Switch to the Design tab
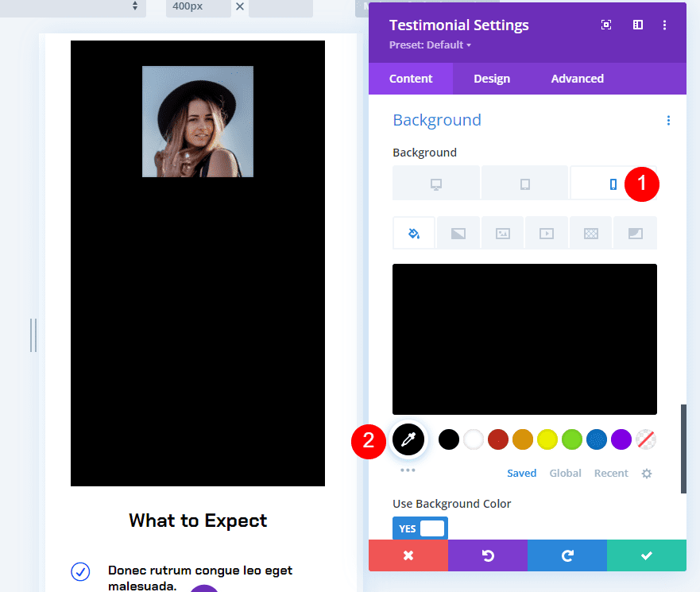The width and height of the screenshot is (700, 592). tap(491, 78)
